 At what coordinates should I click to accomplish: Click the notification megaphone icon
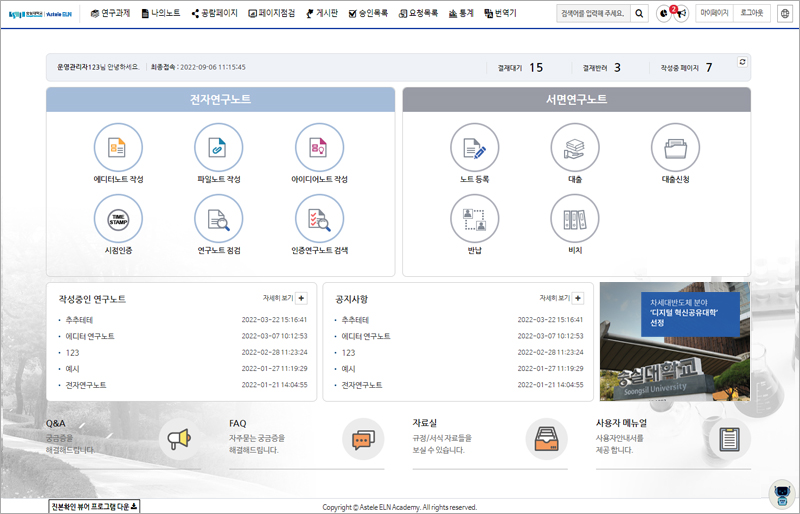[x=681, y=14]
